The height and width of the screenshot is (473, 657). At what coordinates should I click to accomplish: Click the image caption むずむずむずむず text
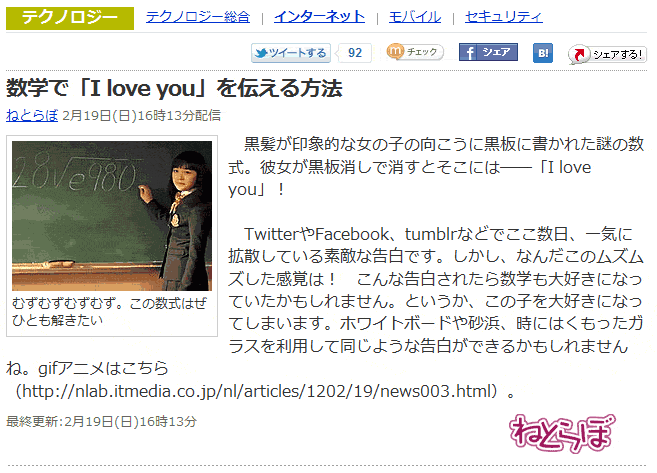point(109,312)
